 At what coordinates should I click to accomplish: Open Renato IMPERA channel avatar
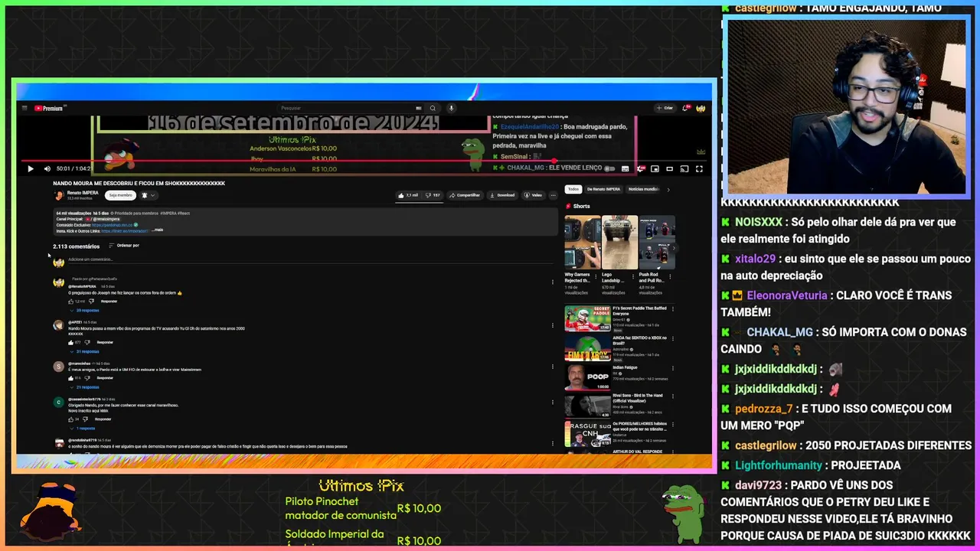click(x=58, y=195)
